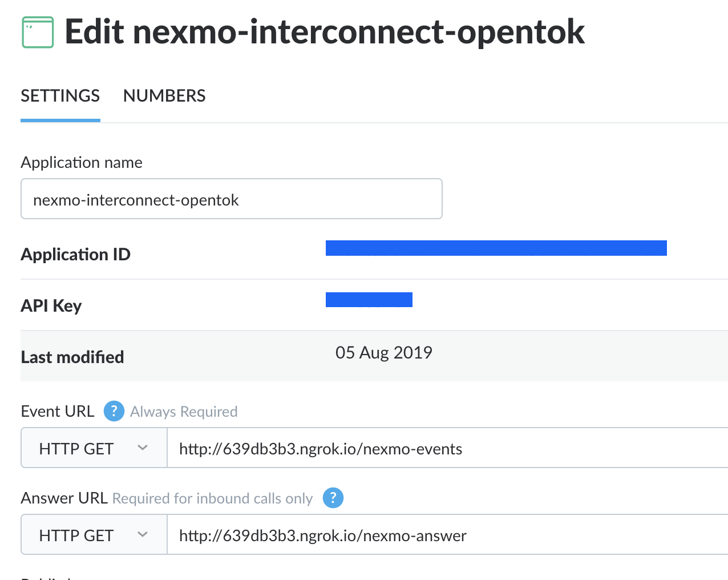The width and height of the screenshot is (728, 580).
Task: Select the SETTINGS tab
Action: pyautogui.click(x=60, y=96)
